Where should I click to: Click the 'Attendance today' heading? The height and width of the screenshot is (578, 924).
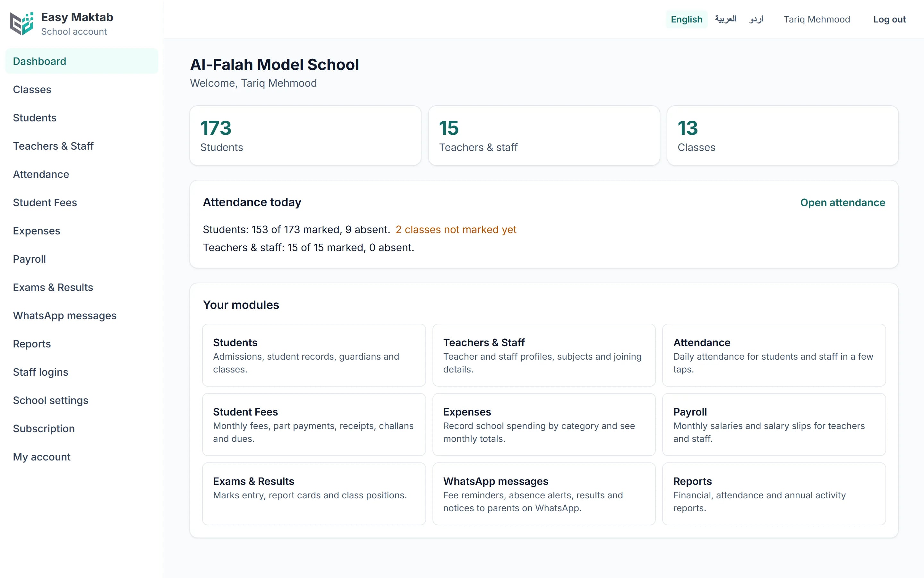coord(252,202)
